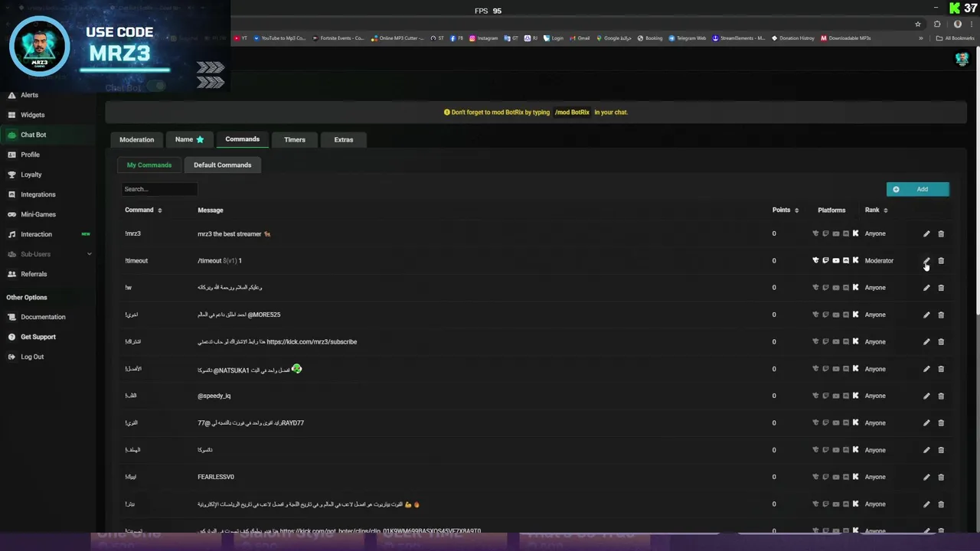
Task: Click the /mod BotRix notice text
Action: pos(573,112)
